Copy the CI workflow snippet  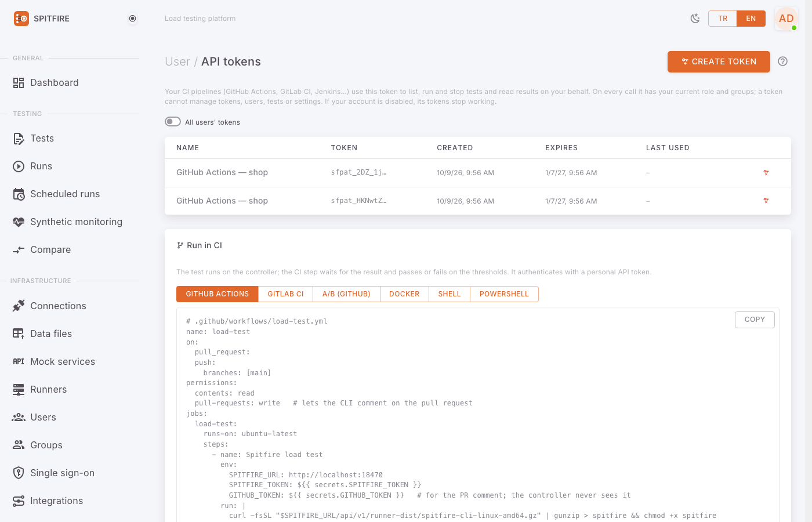pos(755,320)
